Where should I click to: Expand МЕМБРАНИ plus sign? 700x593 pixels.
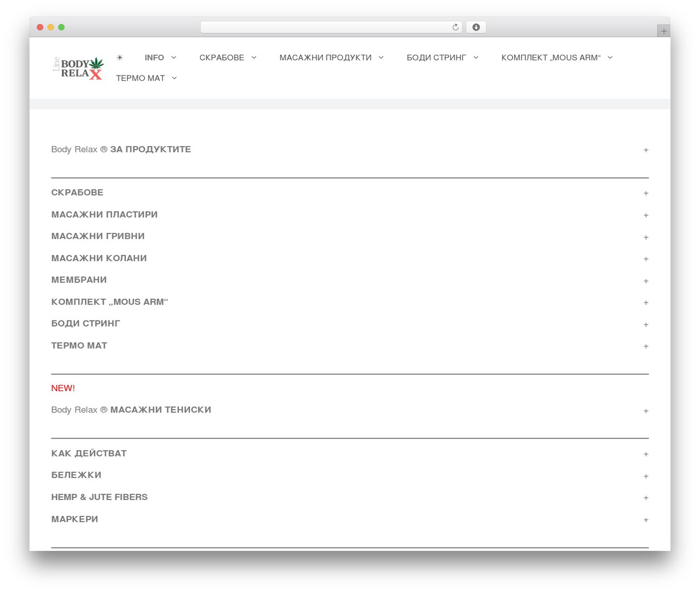(x=646, y=281)
